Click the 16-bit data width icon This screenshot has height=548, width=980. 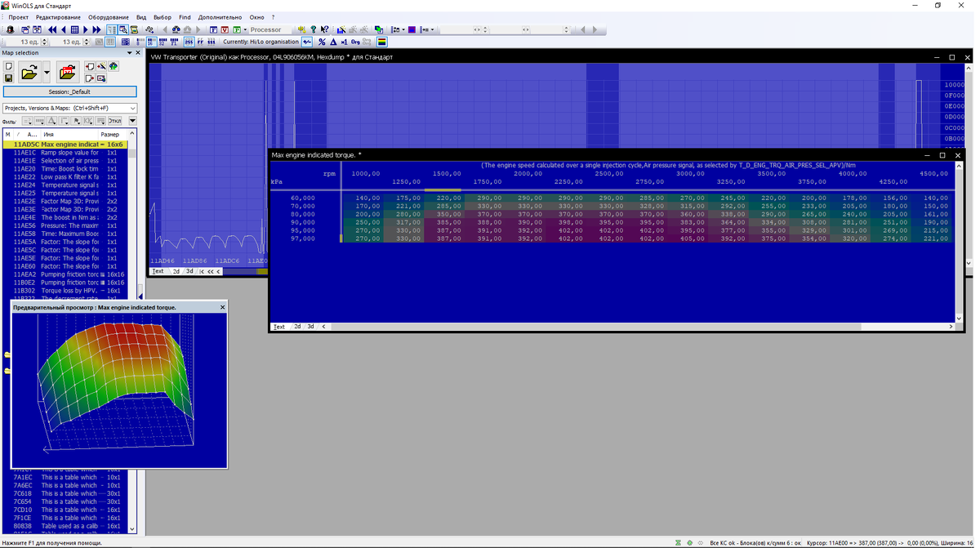(x=151, y=42)
